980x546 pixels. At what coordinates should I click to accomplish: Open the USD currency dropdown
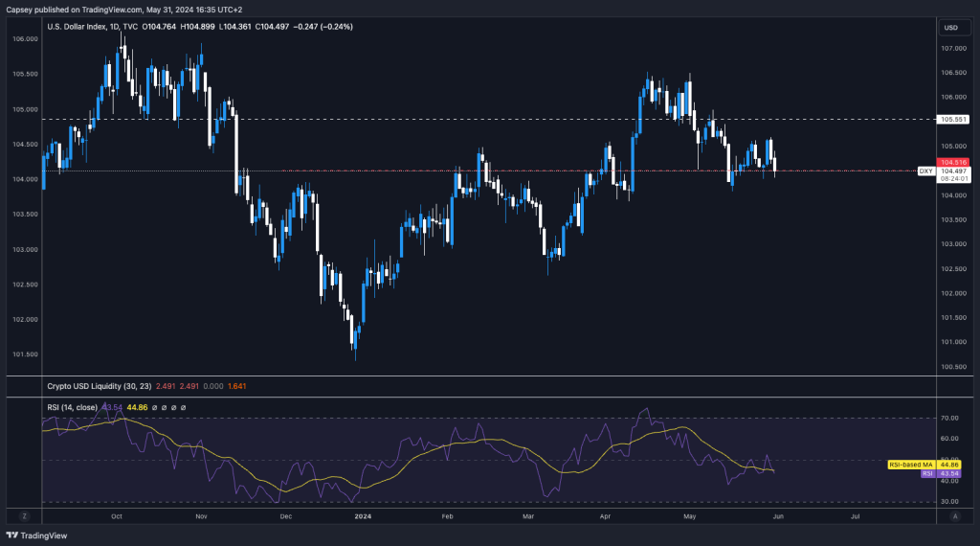(951, 28)
